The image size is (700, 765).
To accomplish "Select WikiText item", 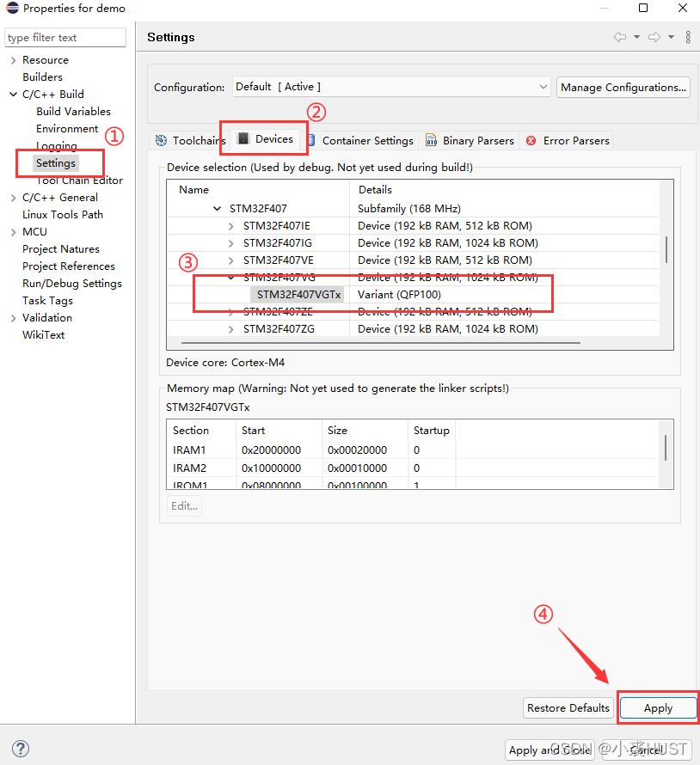I will coord(44,335).
